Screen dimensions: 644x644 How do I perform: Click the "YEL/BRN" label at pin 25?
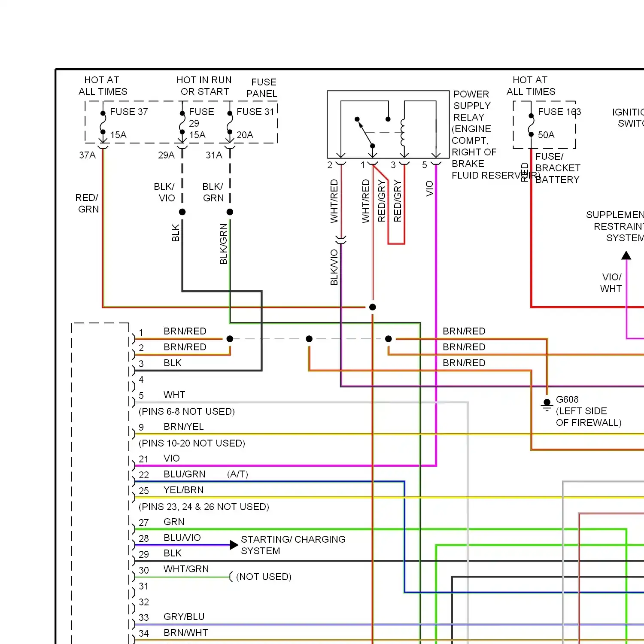coord(184,490)
